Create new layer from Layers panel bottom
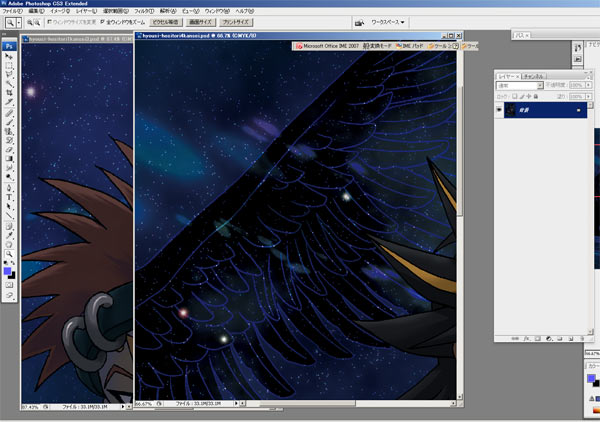The width and height of the screenshot is (600, 422). [x=571, y=339]
